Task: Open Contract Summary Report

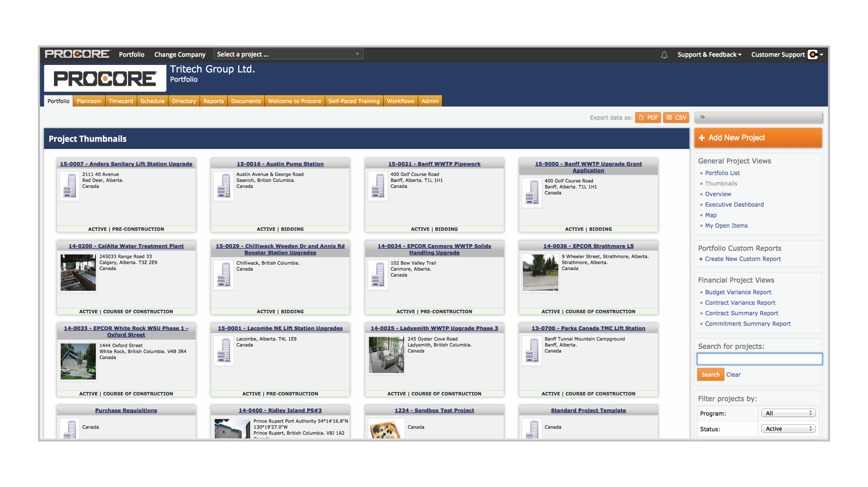Action: [x=742, y=313]
